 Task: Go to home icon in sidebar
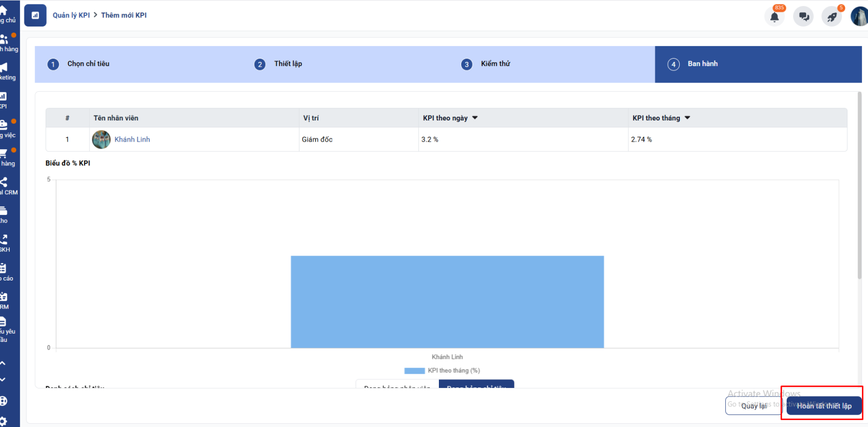coord(4,11)
